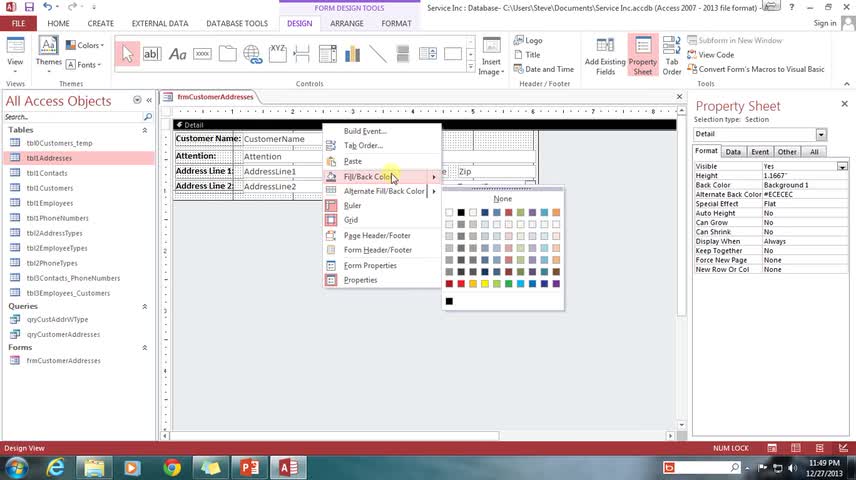Viewport: 856px width, 480px height.
Task: Collapse the Queries group
Action: (x=145, y=306)
